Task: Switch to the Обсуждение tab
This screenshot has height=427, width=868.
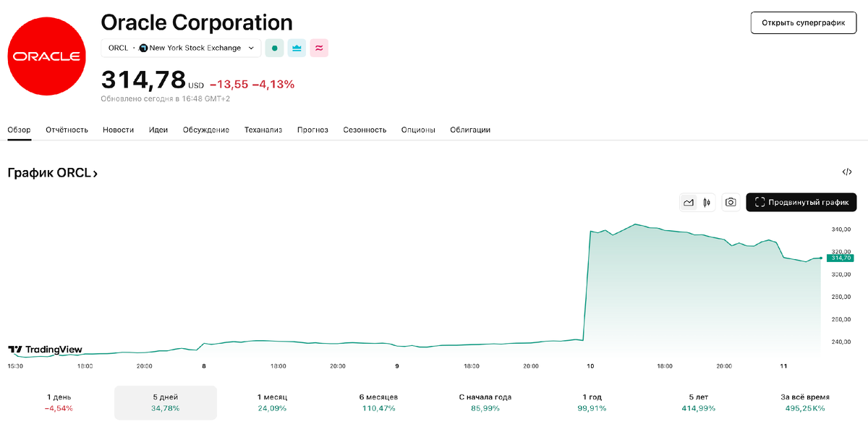Action: (206, 130)
